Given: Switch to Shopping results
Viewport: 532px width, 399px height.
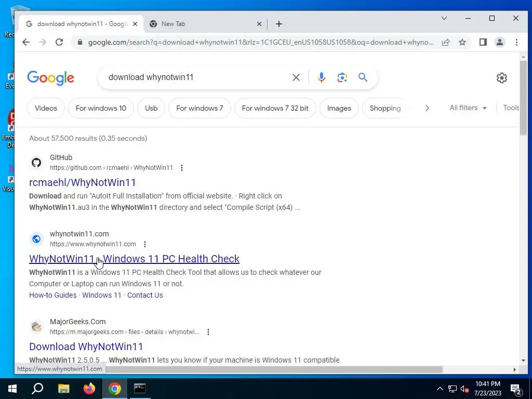Looking at the screenshot, I should coord(385,108).
